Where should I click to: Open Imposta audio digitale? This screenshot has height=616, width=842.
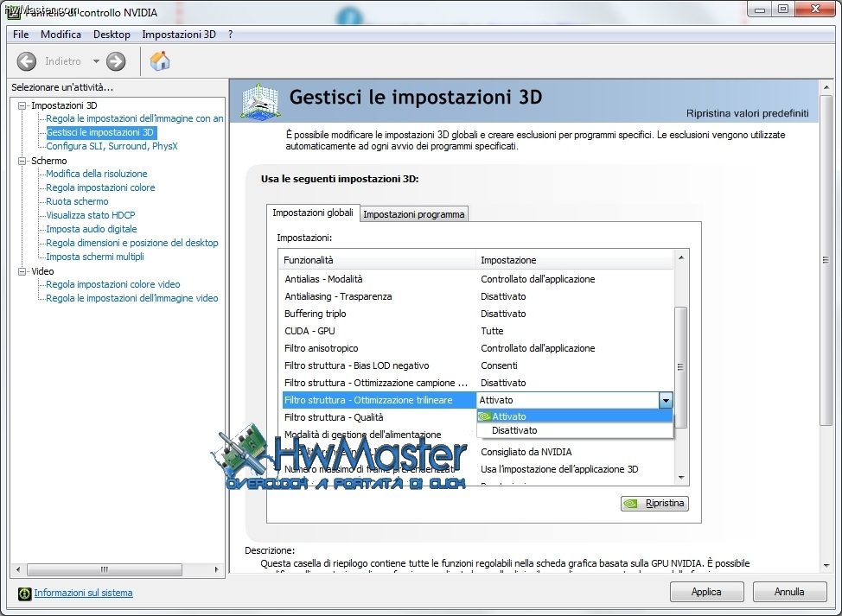(x=92, y=229)
